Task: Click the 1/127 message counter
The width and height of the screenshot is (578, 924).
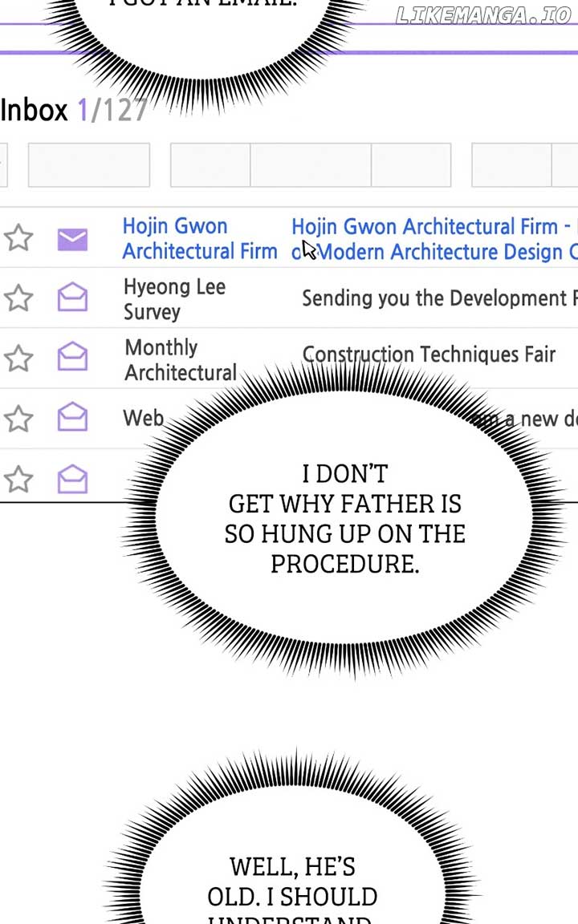Action: click(x=112, y=110)
